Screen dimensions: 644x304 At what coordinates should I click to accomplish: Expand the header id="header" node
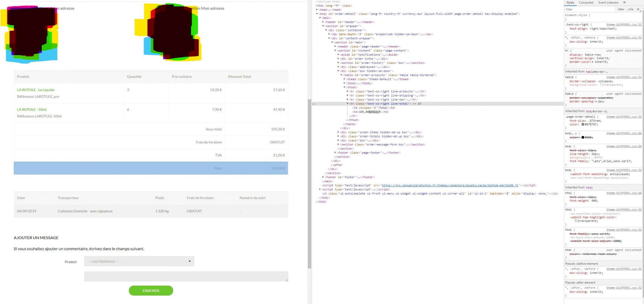(x=323, y=22)
